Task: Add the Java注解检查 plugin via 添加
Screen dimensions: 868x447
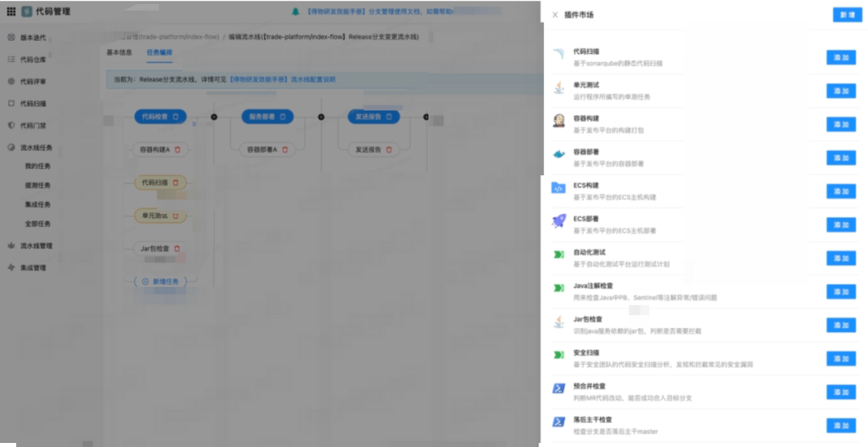Action: (x=841, y=292)
